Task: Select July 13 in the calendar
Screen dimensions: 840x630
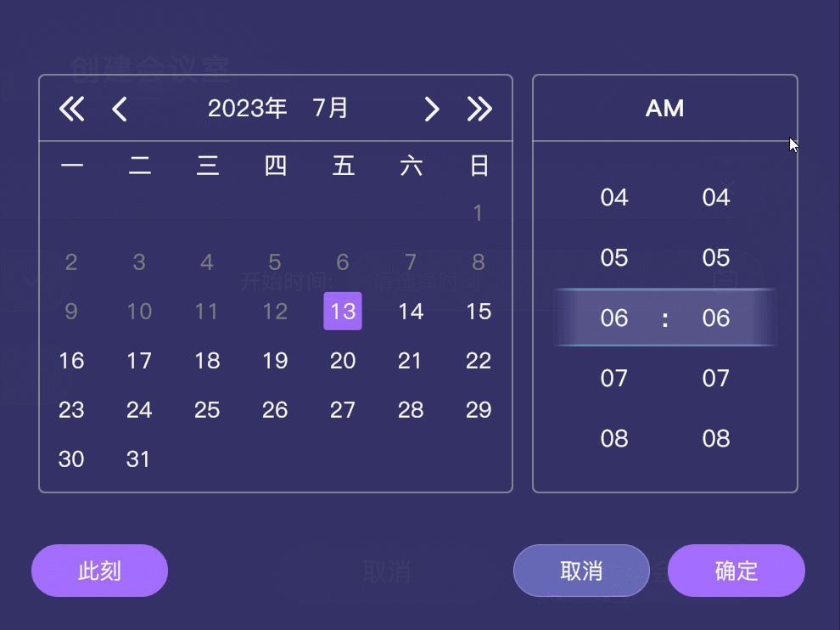Action: coord(342,312)
